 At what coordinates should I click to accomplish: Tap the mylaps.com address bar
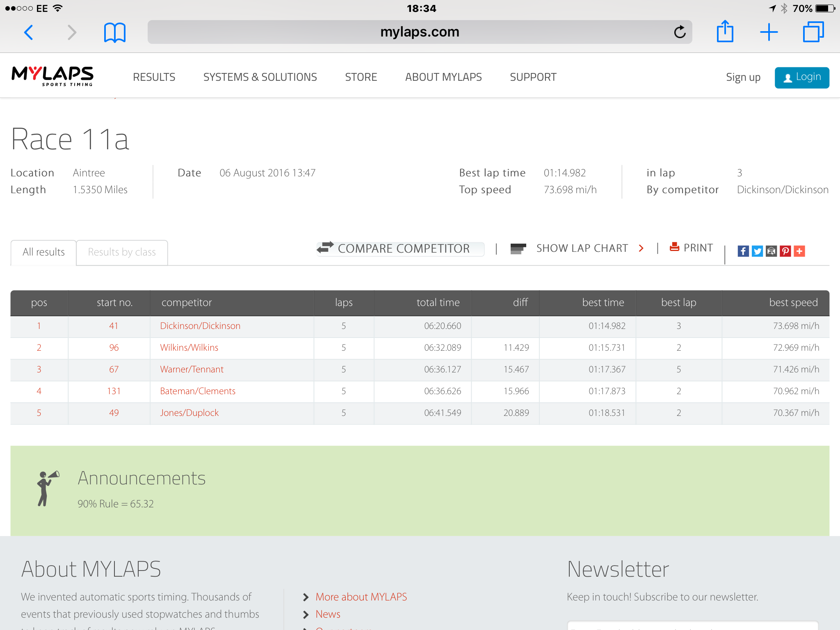click(x=420, y=32)
